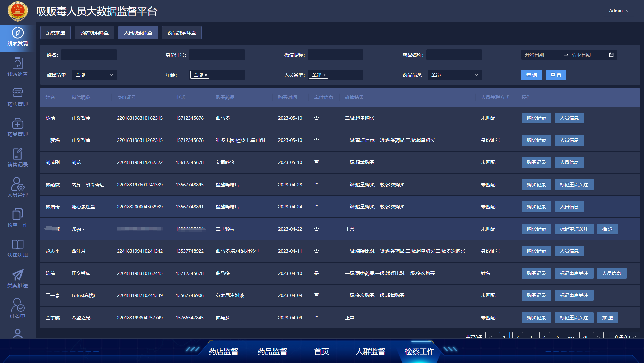Expand the 药品品类 dropdown

(x=454, y=75)
